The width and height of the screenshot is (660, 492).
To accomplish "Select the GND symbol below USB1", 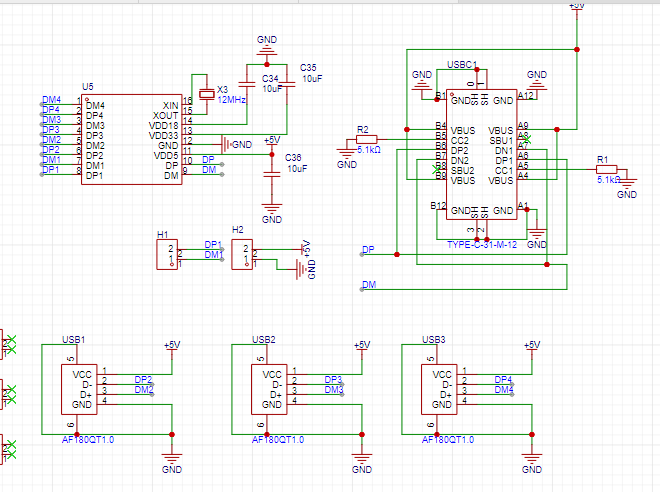I will click(171, 463).
